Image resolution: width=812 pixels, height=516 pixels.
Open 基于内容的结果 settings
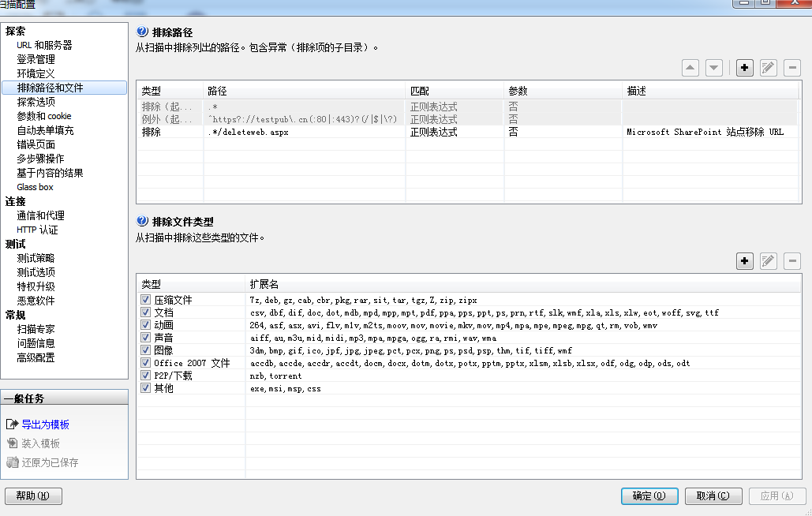50,173
